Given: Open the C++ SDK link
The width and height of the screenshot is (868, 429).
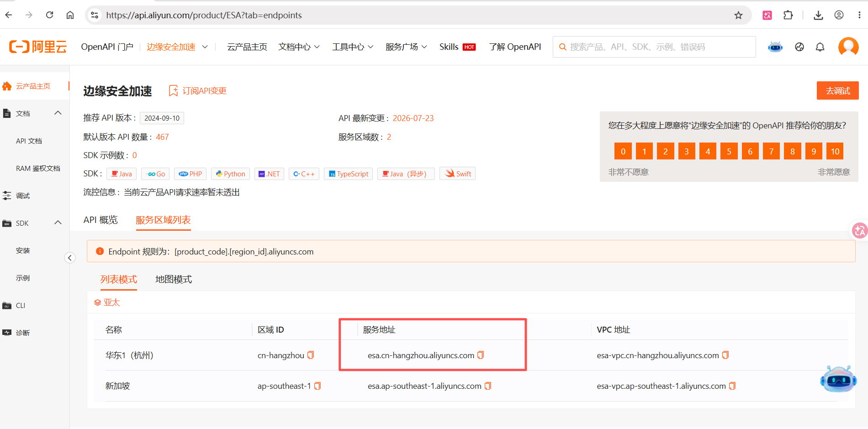Looking at the screenshot, I should click(x=304, y=174).
